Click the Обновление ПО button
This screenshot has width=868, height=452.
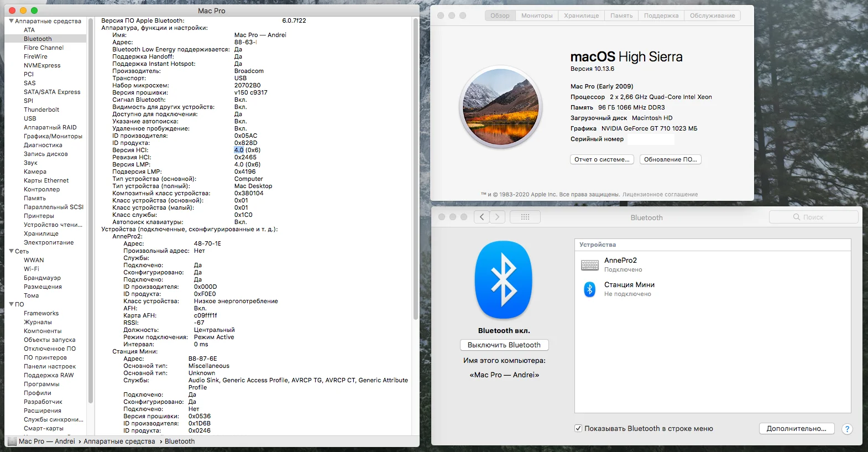[671, 159]
